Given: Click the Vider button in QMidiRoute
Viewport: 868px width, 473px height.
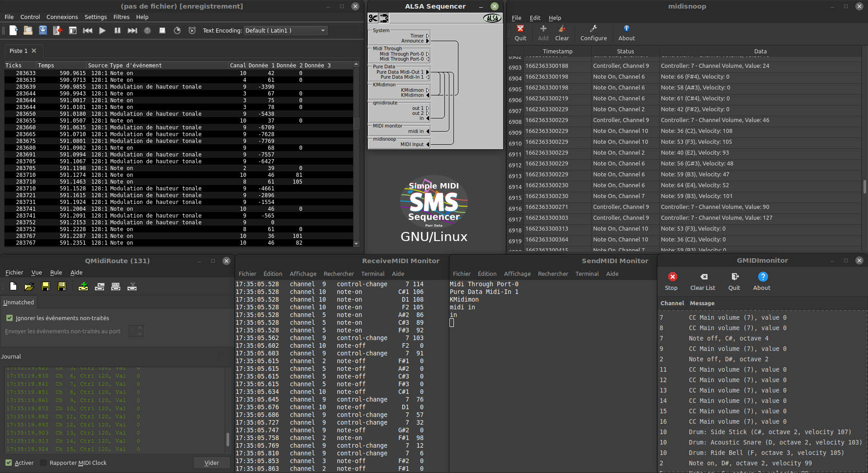Looking at the screenshot, I should pos(211,463).
